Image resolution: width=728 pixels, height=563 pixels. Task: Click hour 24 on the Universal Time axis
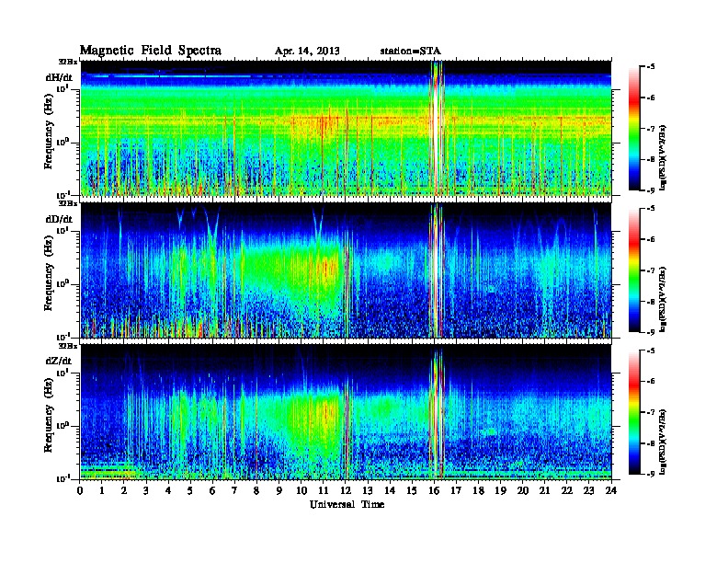[611, 490]
